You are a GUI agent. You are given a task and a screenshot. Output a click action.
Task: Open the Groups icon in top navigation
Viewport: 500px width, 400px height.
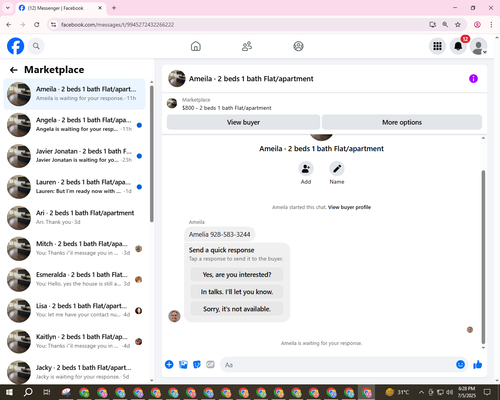click(298, 46)
